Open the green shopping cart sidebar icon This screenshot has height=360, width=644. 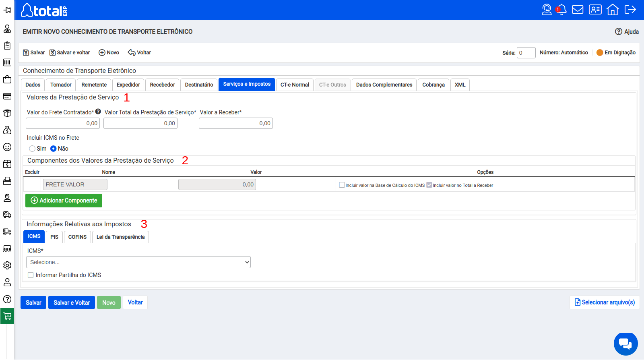coord(7,316)
